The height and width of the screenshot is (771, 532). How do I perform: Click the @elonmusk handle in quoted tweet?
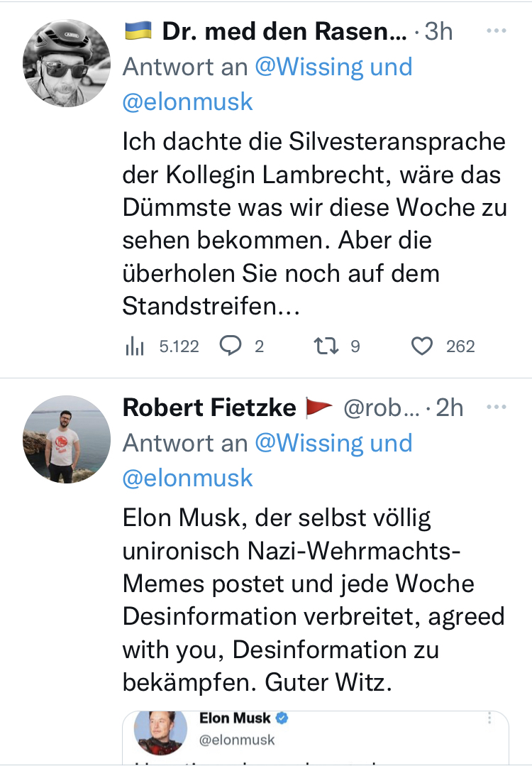tap(237, 740)
